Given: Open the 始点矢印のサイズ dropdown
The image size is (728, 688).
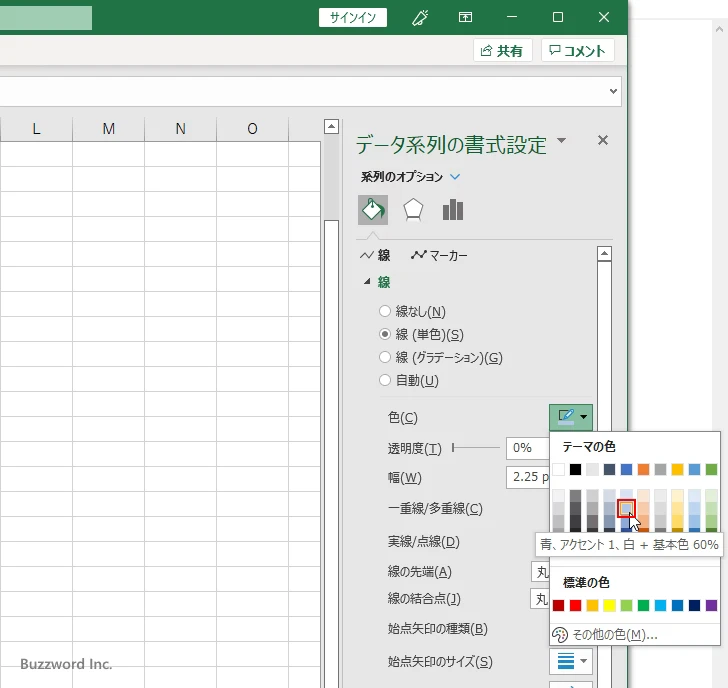Looking at the screenshot, I should coord(571,661).
